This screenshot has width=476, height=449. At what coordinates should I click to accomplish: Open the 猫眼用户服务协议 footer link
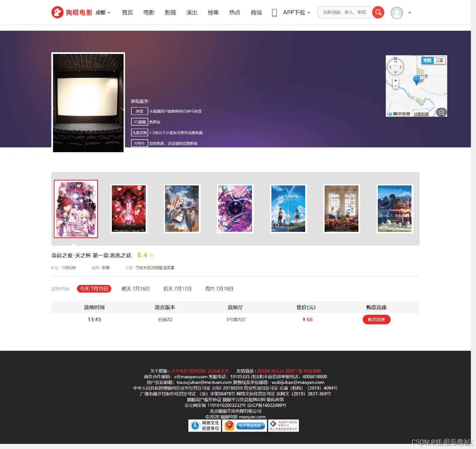tap(204, 400)
